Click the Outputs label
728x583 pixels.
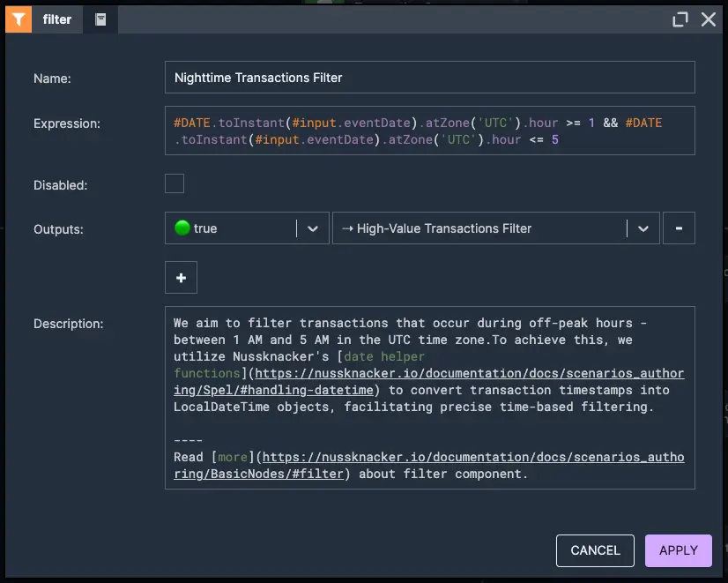58,229
